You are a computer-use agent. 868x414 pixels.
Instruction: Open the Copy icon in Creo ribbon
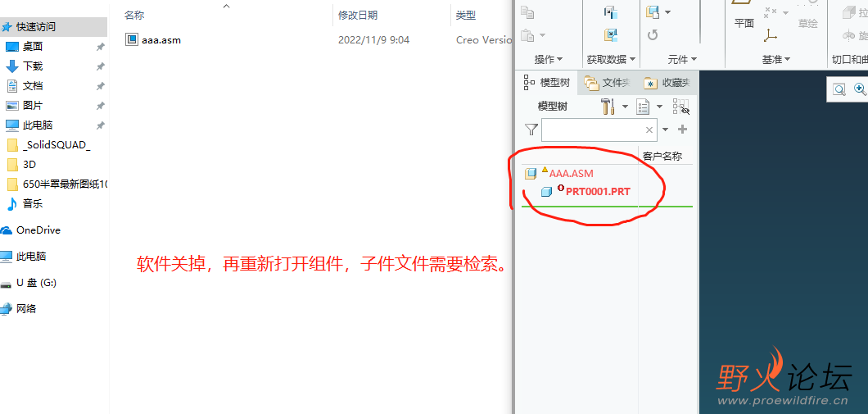point(527,13)
